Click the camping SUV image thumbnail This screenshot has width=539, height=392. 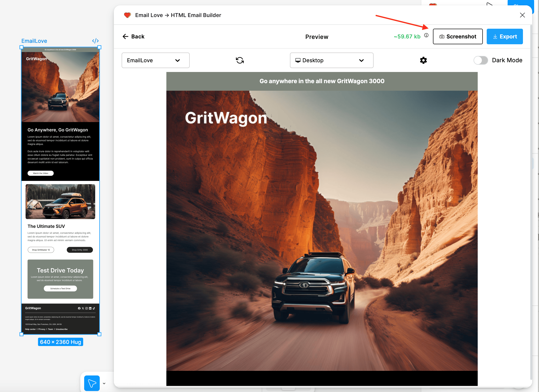coord(60,202)
